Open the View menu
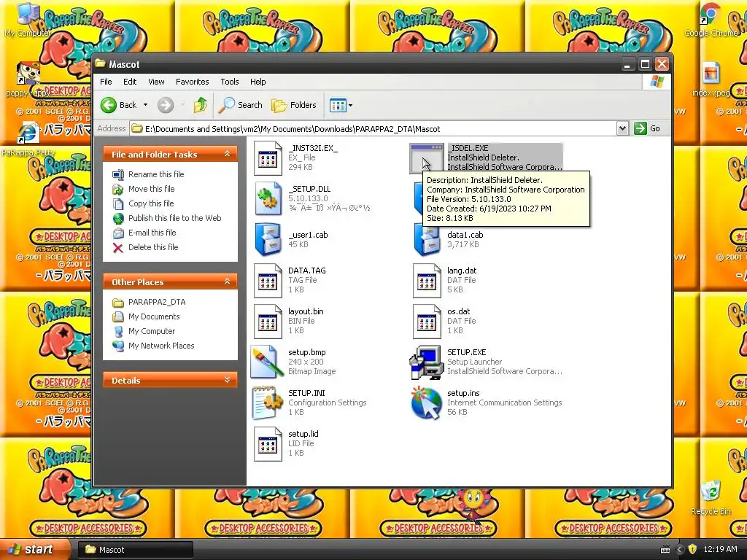 [x=156, y=82]
